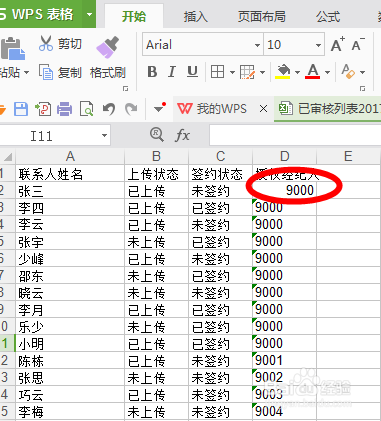Screen dimensions: 381x421
Task: Click the zoom magnifier icon beside fx
Action: 156,135
